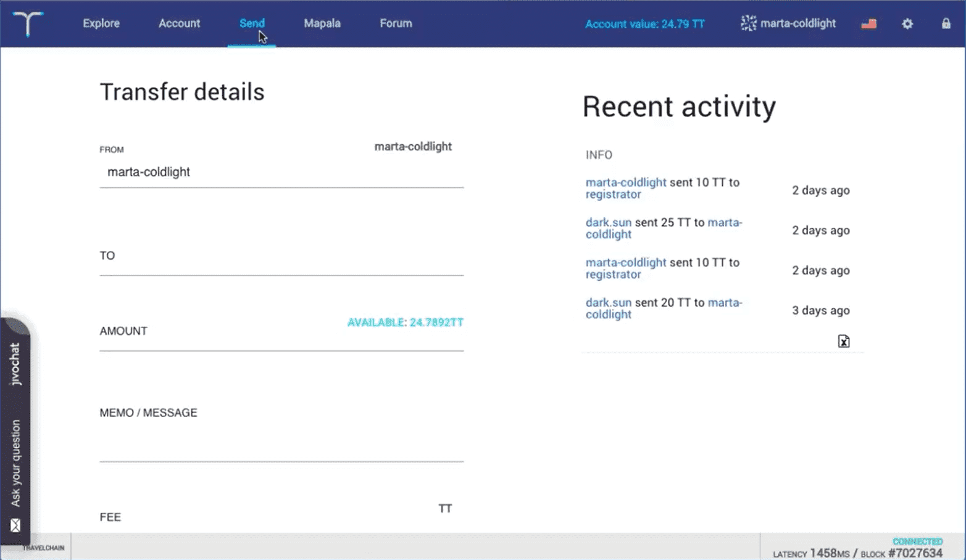
Task: Click Account value 24.79 TT
Action: (x=644, y=24)
